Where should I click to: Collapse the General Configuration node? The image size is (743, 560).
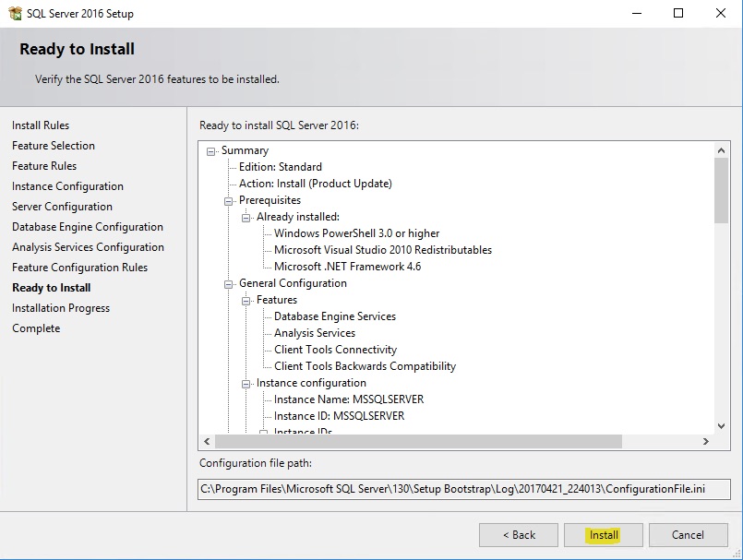229,284
